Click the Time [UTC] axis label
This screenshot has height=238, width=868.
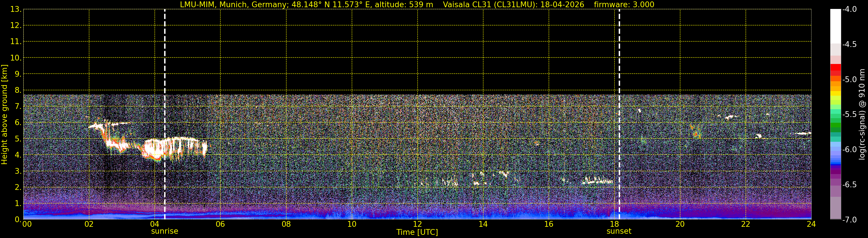[x=417, y=232]
